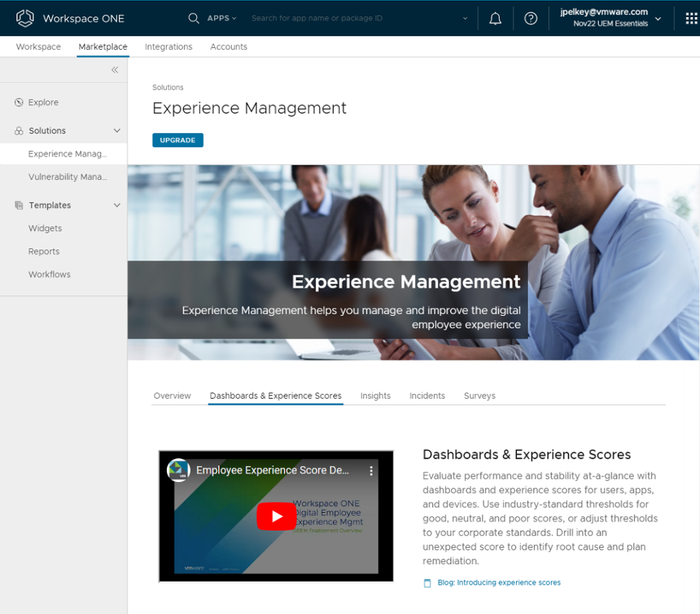Open the Overview tab

tap(172, 396)
